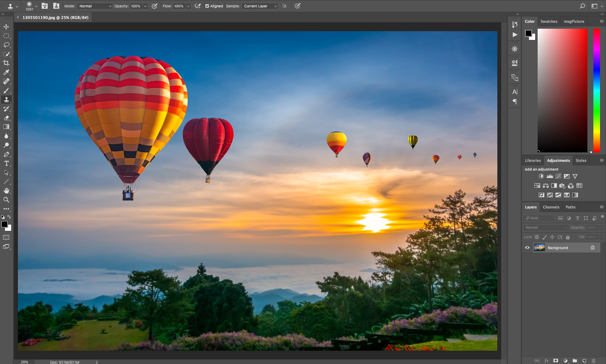Select the Crop tool
The width and height of the screenshot is (606, 364).
tap(6, 63)
